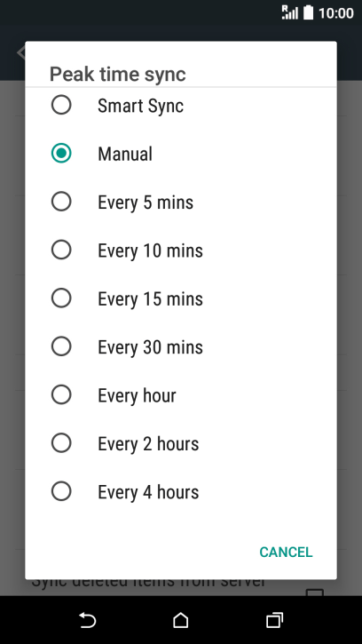This screenshot has height=644, width=362.
Task: Choose Every 10 mins sync interval
Action: pos(61,250)
